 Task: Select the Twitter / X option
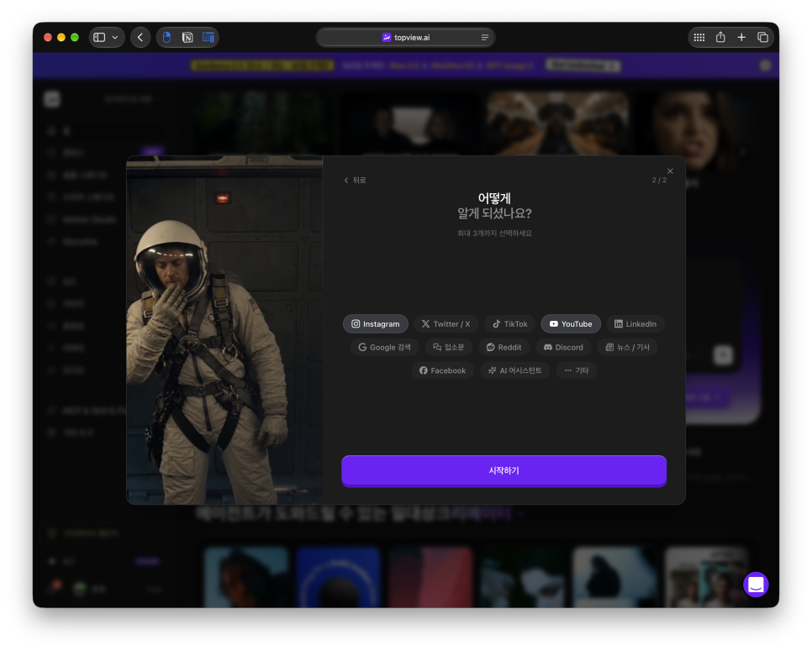446,324
